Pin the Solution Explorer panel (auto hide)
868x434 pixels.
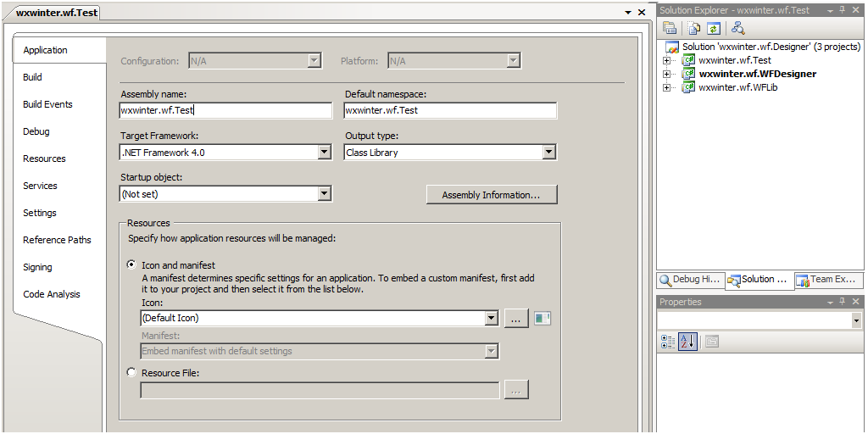point(842,10)
